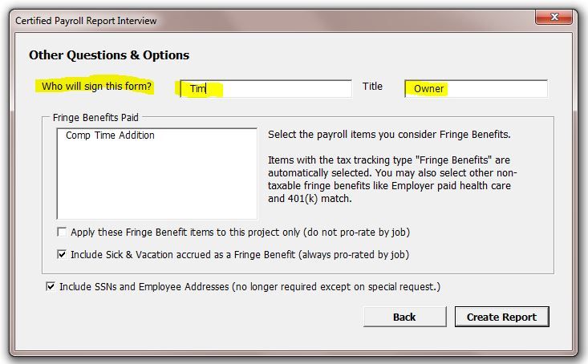Image resolution: width=588 pixels, height=364 pixels.
Task: Click the 'Other Questions & Options' heading
Action: point(109,55)
